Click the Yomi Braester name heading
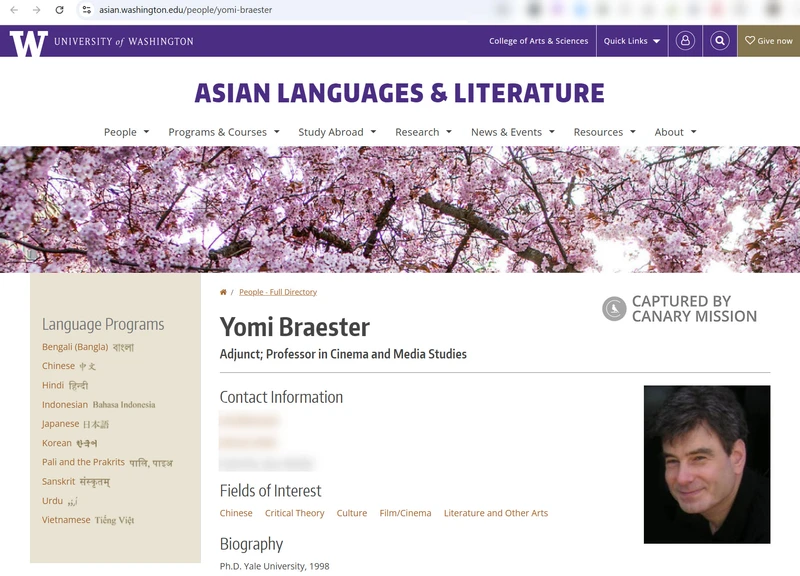 [294, 327]
